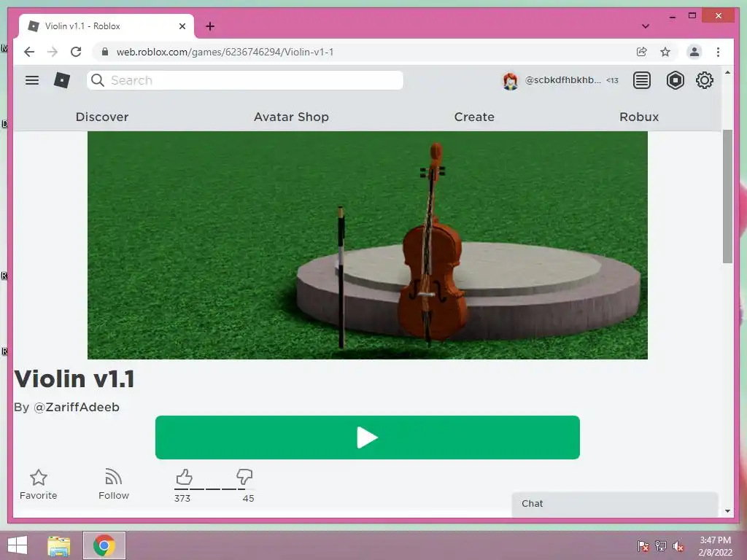Click the <13 age label
The width and height of the screenshot is (747, 560).
(x=612, y=80)
